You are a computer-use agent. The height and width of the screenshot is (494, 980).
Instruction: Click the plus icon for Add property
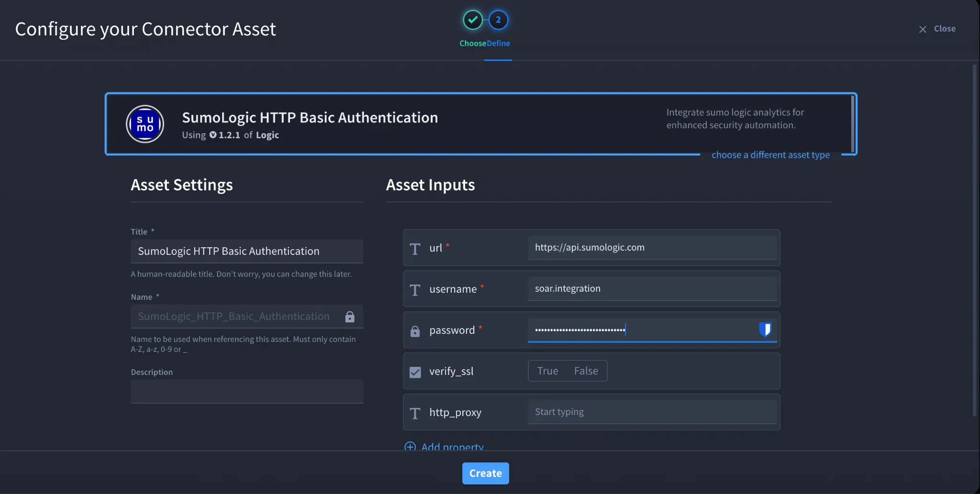410,447
